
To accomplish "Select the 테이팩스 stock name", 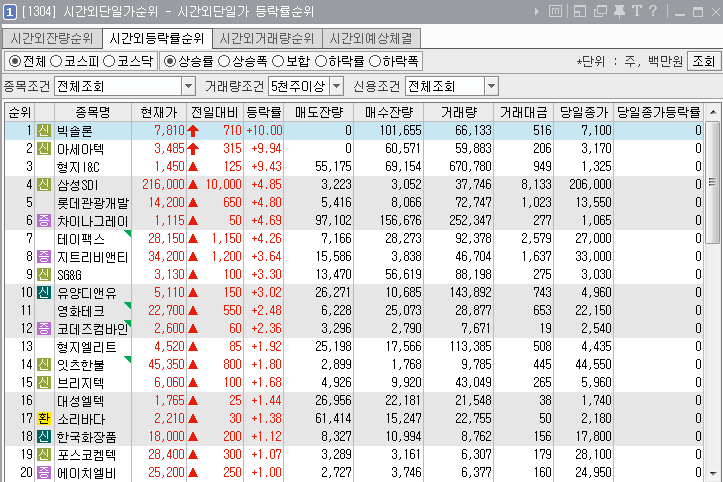I will point(81,239).
